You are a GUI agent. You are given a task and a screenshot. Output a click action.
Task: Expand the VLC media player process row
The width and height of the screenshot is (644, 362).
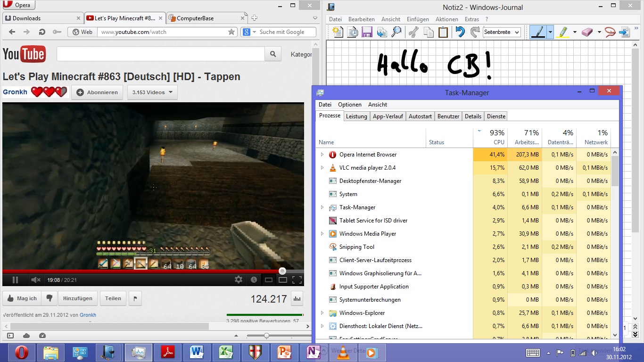pos(322,168)
